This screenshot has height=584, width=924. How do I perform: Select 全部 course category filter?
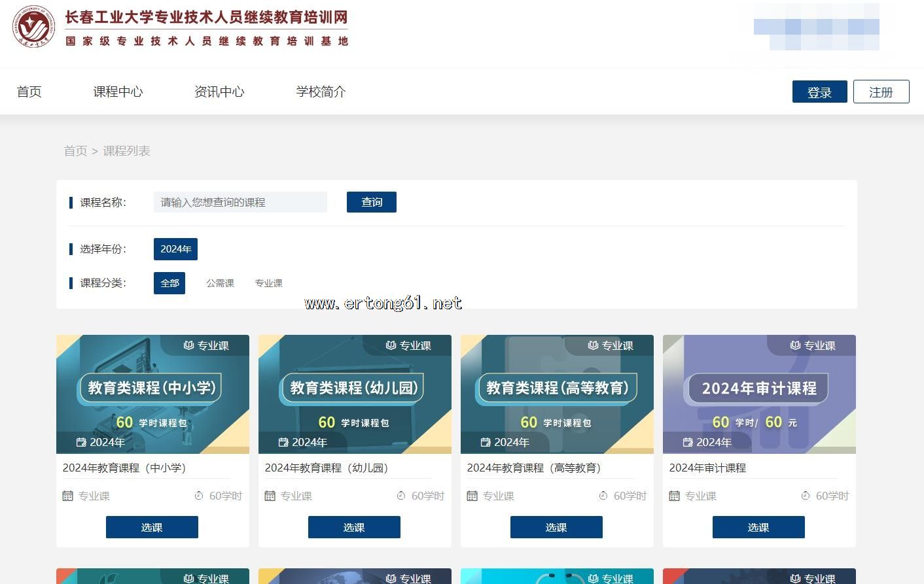point(169,283)
